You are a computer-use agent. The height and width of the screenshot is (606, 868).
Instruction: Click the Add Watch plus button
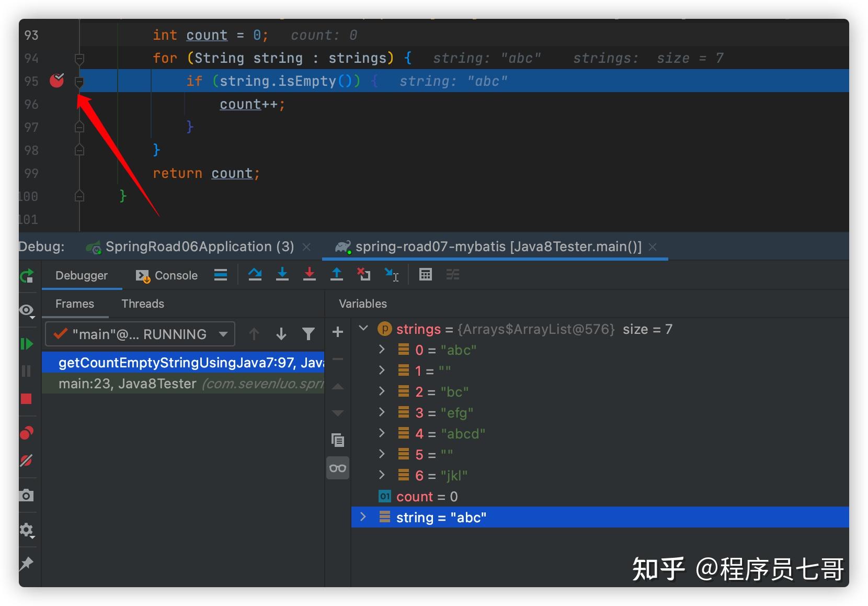(x=337, y=332)
